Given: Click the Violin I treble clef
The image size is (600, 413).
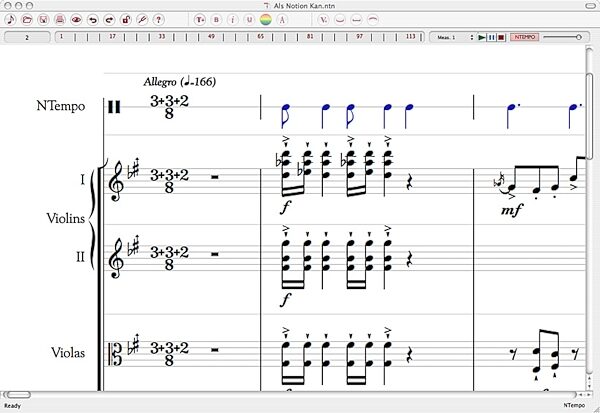Looking at the screenshot, I should 116,181.
